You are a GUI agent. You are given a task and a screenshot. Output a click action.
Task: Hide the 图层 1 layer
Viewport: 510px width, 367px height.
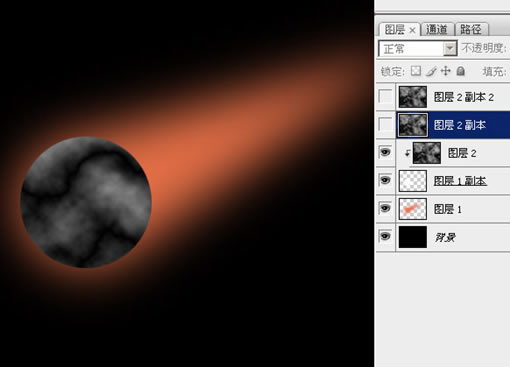tap(385, 208)
